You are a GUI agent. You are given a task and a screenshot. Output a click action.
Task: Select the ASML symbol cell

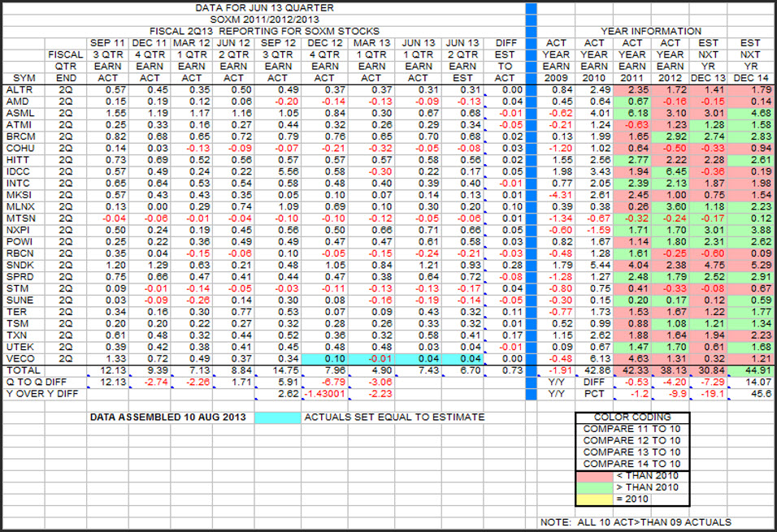24,114
